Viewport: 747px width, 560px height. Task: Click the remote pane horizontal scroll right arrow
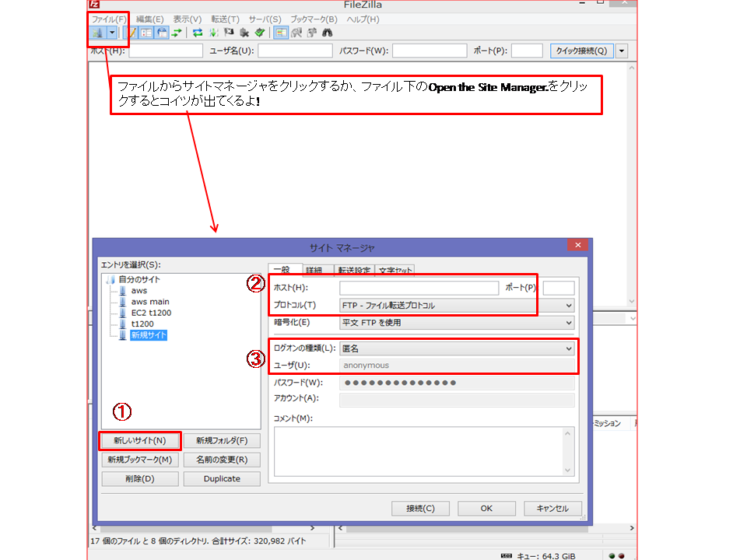click(632, 528)
